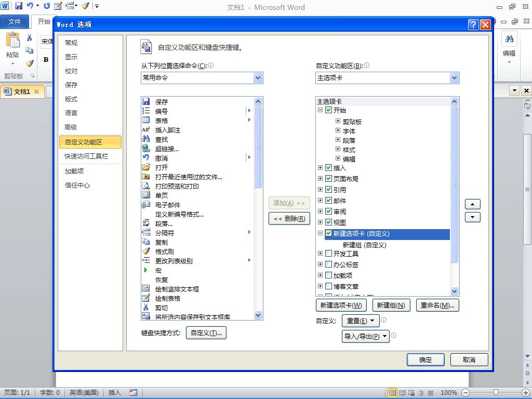Uncheck the 引用 tab checkbox
This screenshot has width=532, height=399.
click(x=328, y=189)
